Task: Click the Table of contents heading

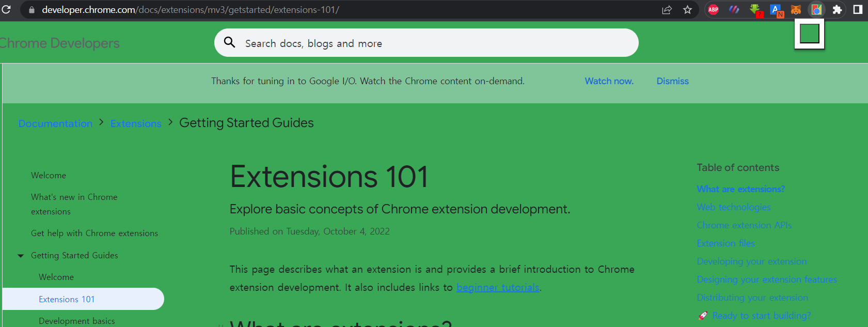Action: (738, 167)
